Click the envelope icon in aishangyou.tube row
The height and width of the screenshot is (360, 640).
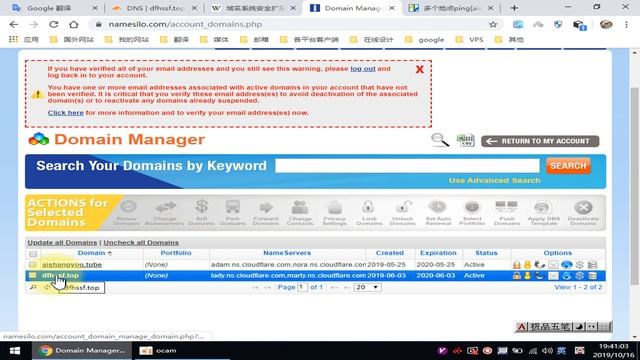point(553,265)
